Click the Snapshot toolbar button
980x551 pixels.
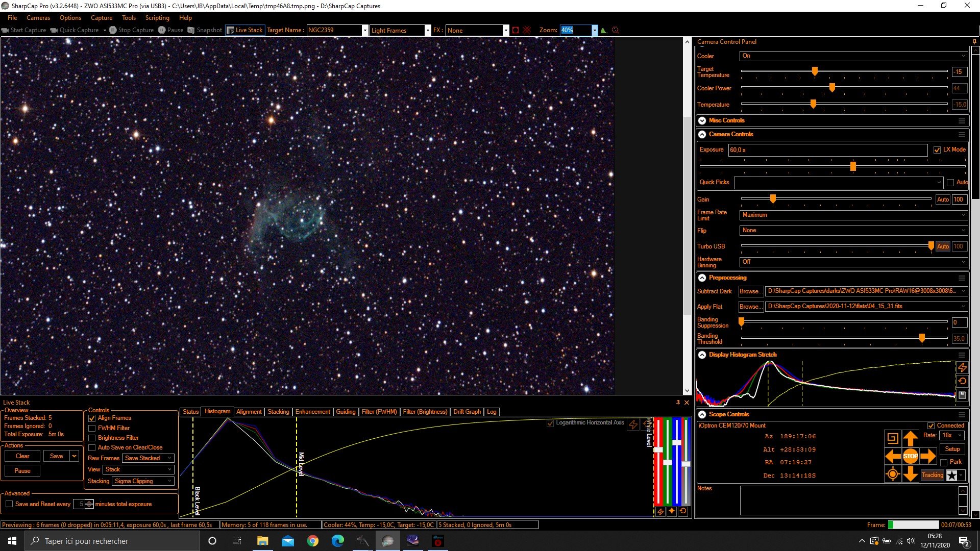205,30
